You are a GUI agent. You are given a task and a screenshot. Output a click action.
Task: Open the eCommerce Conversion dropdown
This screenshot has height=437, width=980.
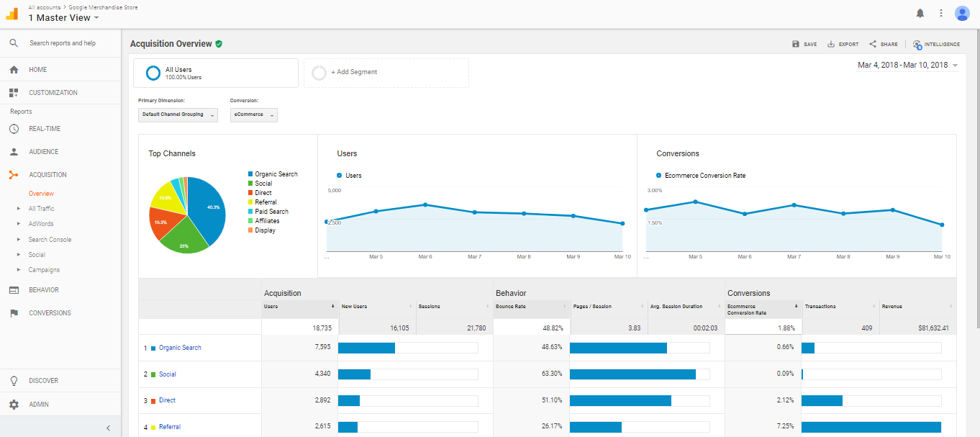tap(253, 114)
